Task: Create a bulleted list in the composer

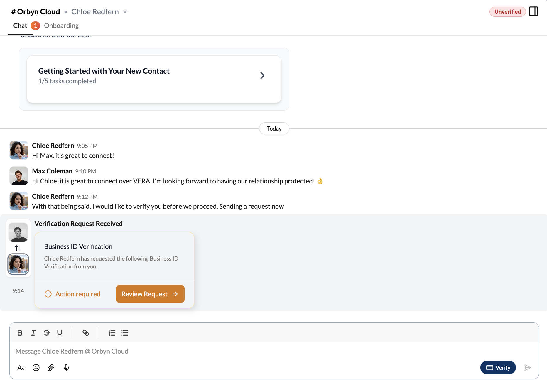Action: pyautogui.click(x=125, y=333)
